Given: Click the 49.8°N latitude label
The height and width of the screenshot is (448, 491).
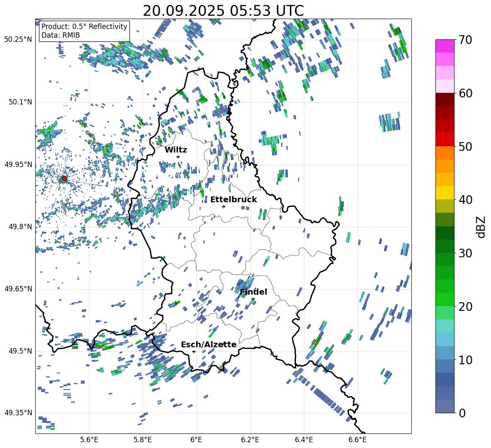Looking at the screenshot, I should pos(20,227).
